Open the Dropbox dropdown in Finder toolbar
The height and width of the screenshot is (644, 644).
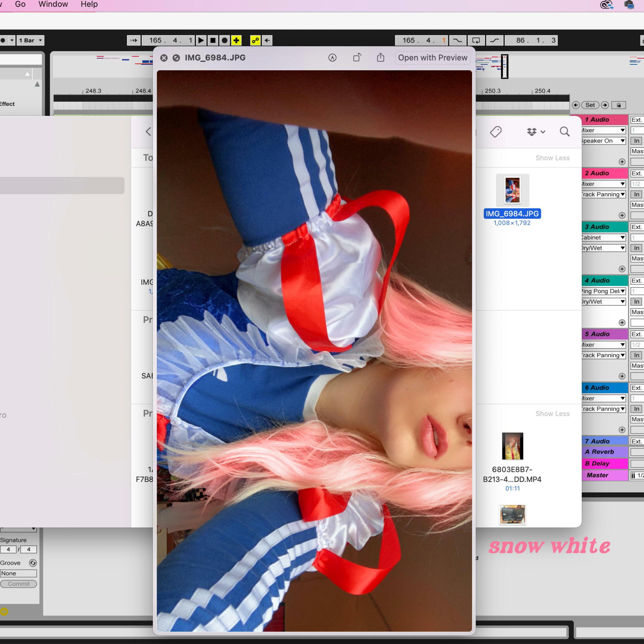(536, 132)
